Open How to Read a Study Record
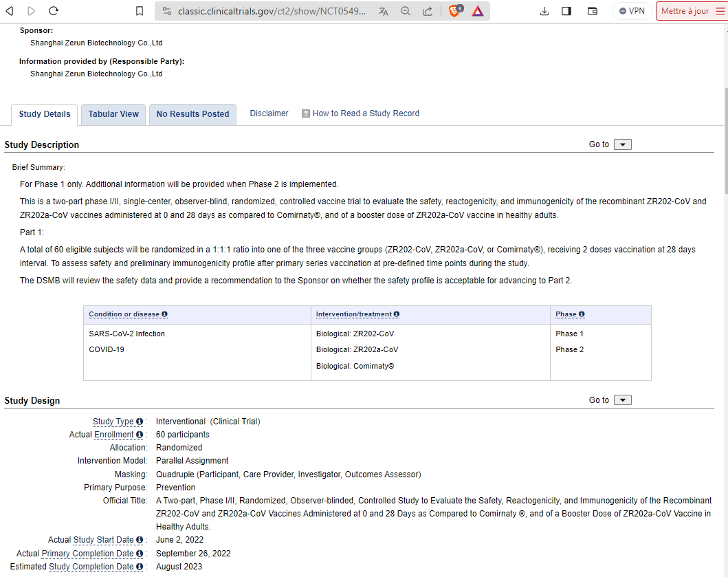This screenshot has width=728, height=577. [365, 113]
